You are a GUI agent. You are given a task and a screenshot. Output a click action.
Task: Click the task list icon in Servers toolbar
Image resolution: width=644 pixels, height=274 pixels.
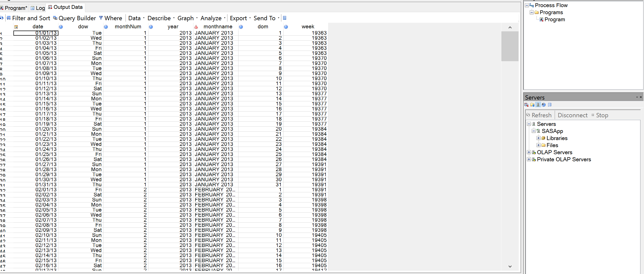pyautogui.click(x=550, y=105)
